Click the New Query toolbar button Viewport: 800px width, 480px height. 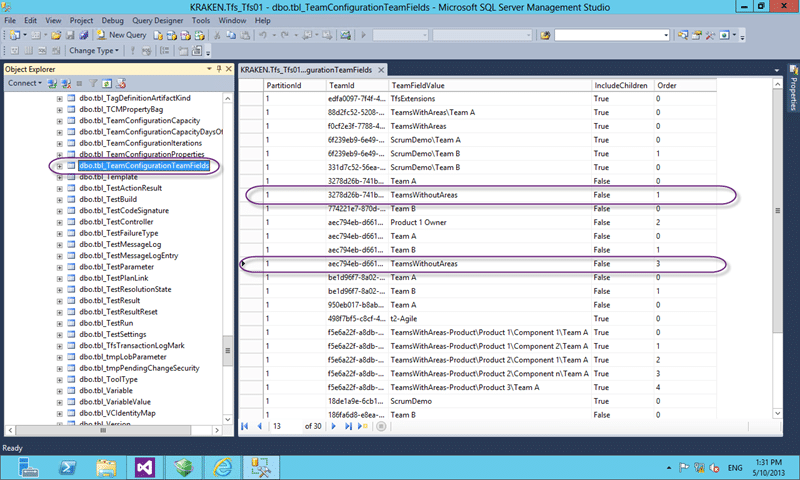pos(121,35)
